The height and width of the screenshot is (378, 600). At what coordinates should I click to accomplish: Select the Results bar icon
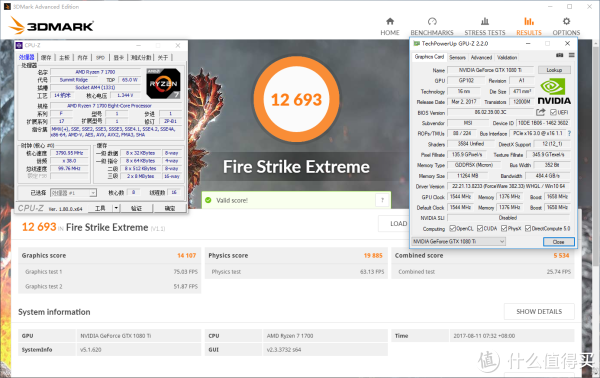point(529,21)
